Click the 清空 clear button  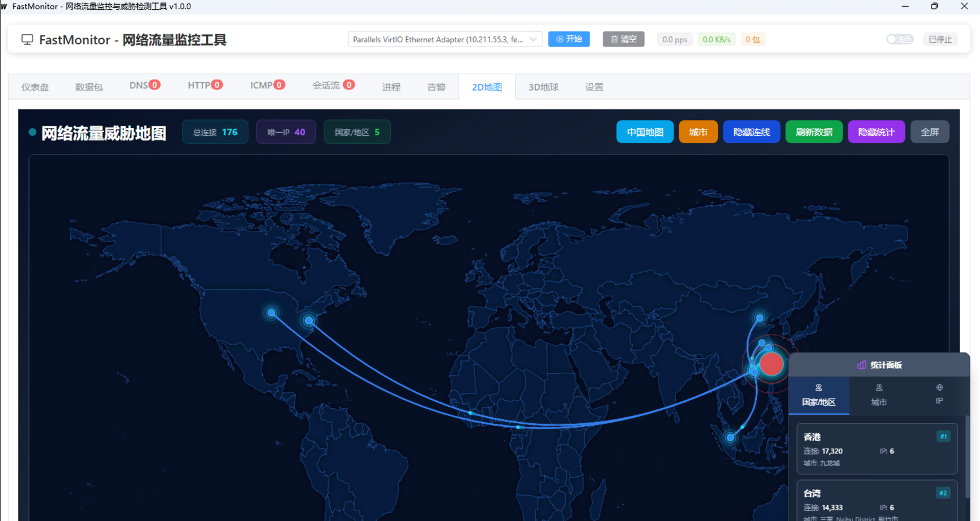(624, 39)
